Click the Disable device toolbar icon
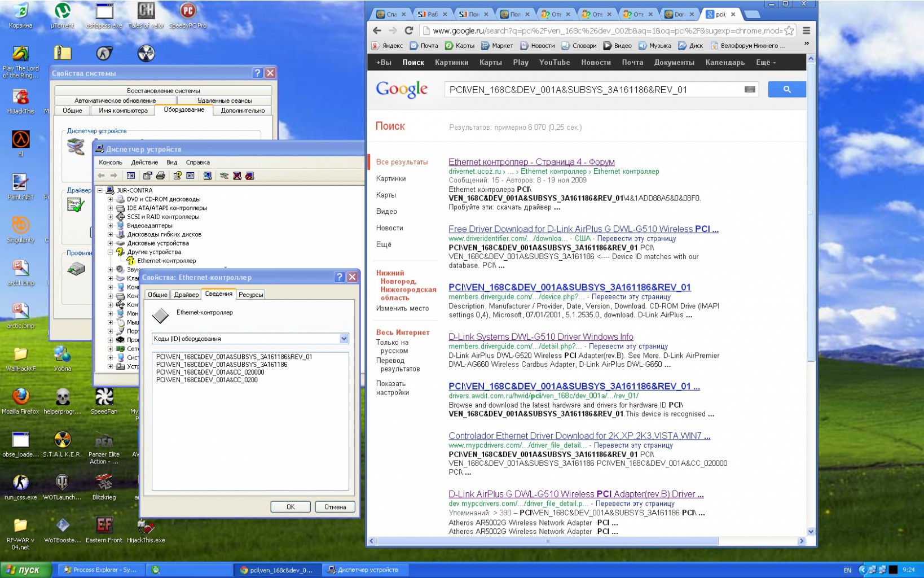This screenshot has height=578, width=924. (250, 176)
